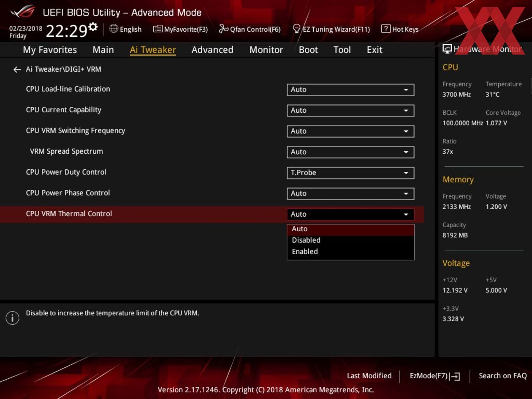Click Last Modified
Viewport: 532px width, 399px height.
(x=369, y=376)
